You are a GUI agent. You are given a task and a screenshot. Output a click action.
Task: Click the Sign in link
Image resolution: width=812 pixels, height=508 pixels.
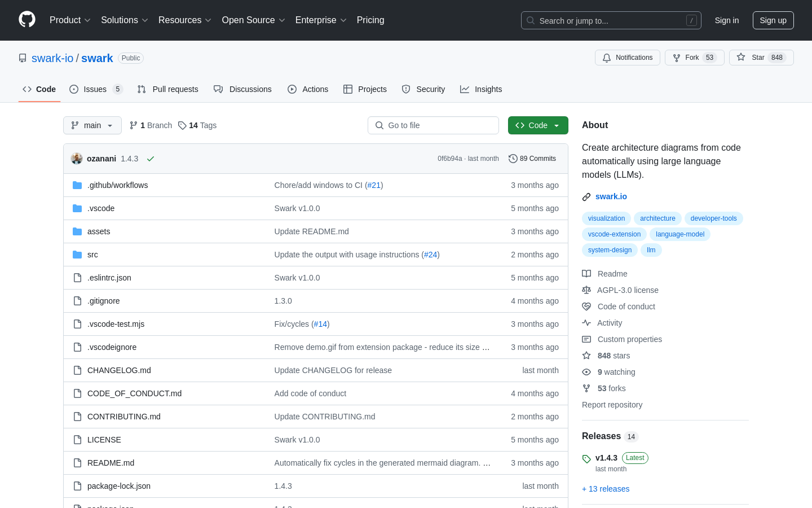pyautogui.click(x=727, y=20)
